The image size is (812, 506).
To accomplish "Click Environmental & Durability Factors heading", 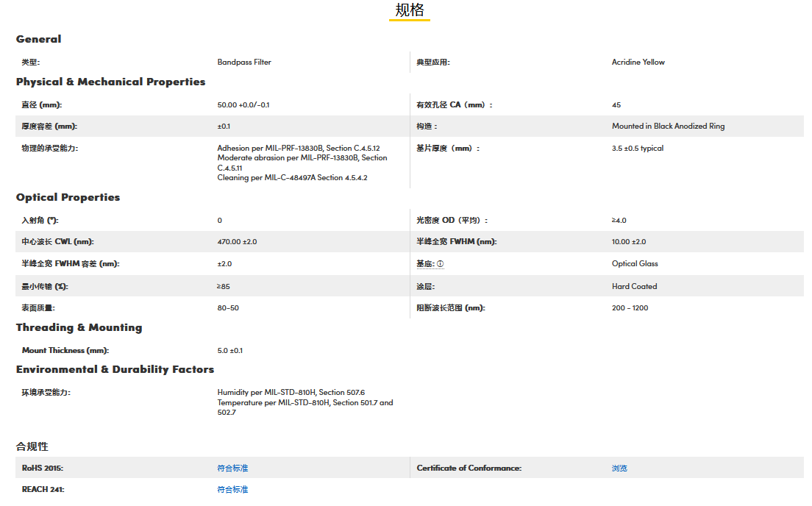I will [x=115, y=369].
